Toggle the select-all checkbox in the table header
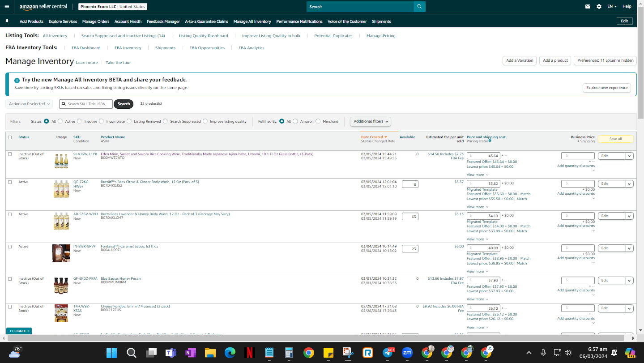 pyautogui.click(x=10, y=137)
